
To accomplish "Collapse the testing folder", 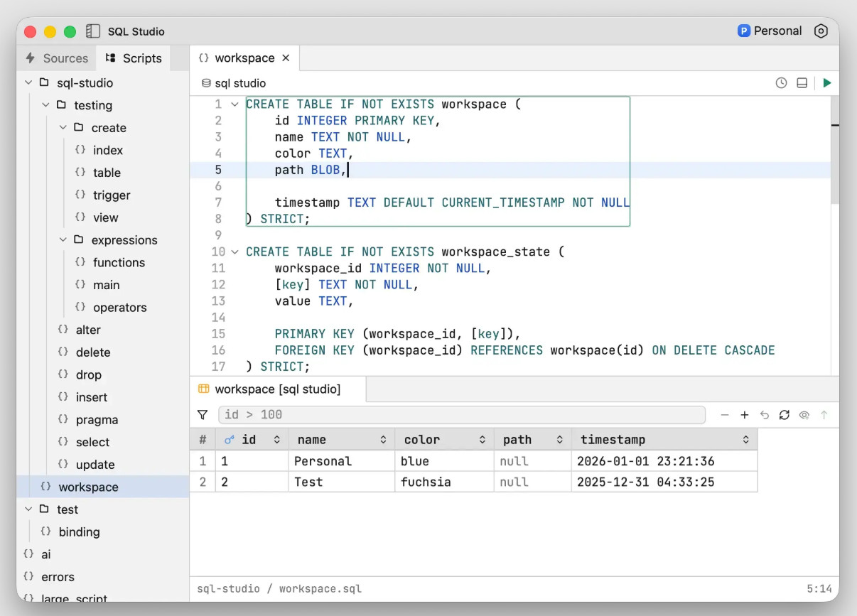I will (45, 105).
